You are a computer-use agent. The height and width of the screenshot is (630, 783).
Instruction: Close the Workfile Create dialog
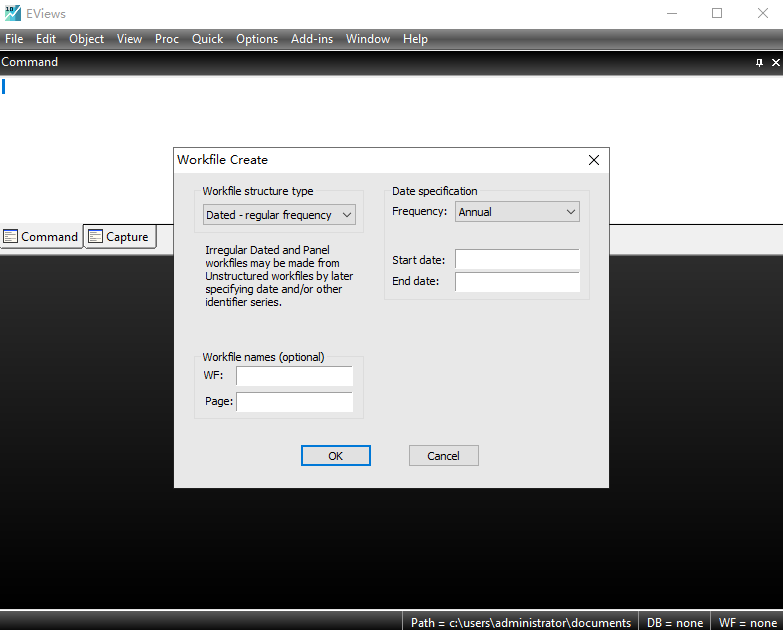click(594, 160)
